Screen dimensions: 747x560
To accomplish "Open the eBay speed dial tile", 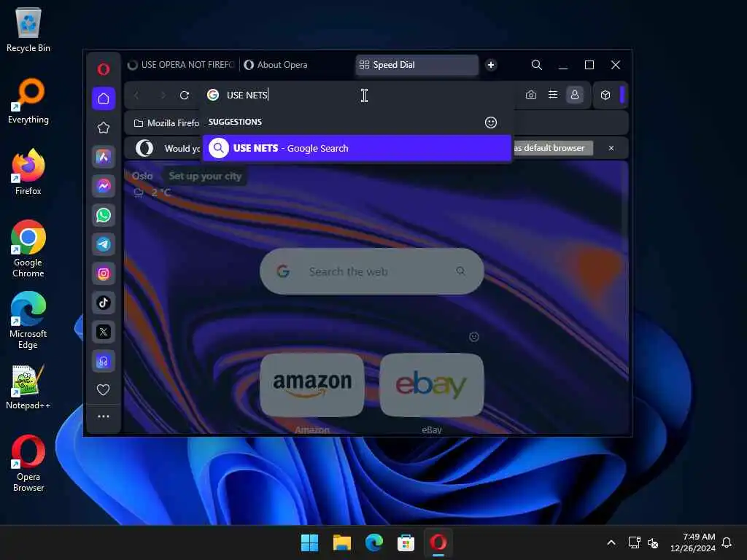I will [432, 385].
